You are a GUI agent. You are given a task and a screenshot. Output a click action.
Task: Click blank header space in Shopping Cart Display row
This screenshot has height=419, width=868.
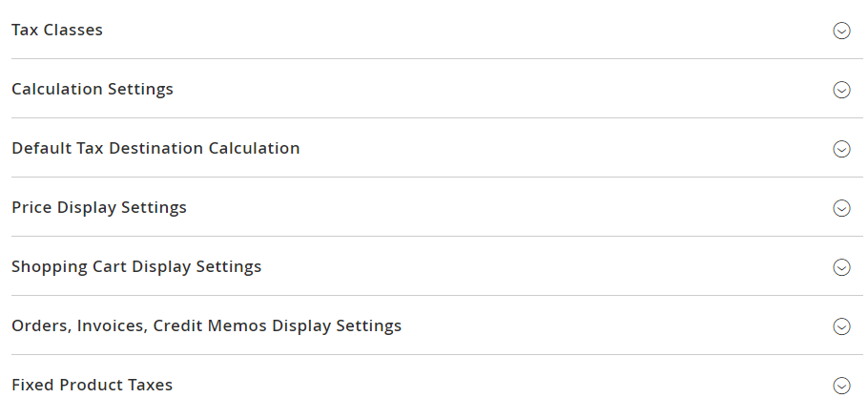pos(544,266)
